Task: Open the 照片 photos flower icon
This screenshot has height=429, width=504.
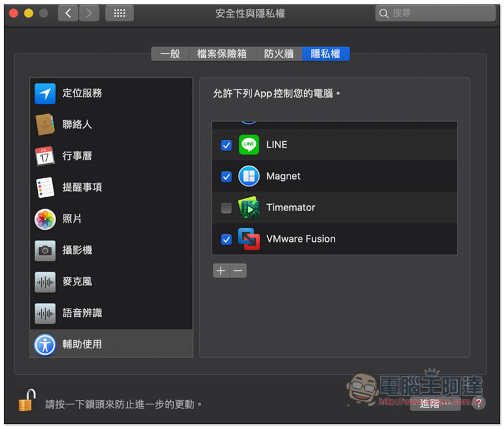Action: point(45,219)
